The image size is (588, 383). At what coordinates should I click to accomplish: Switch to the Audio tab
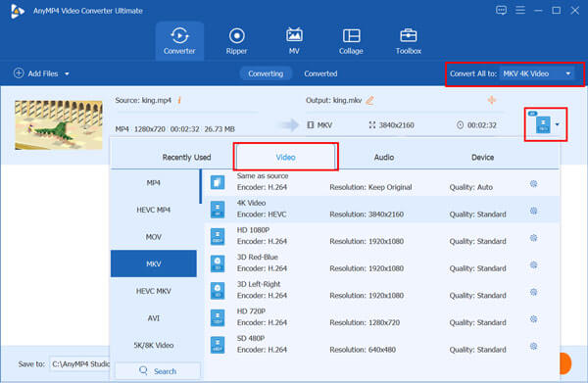(x=384, y=157)
